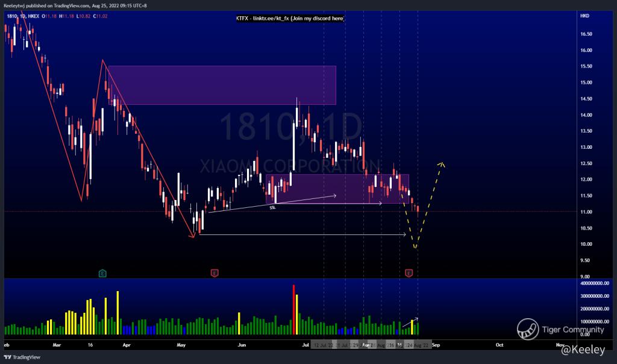Click the May label on time axis

(x=181, y=345)
